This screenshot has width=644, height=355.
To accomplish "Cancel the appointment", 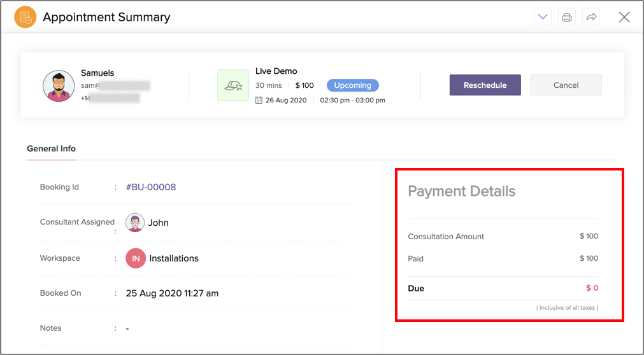I will click(566, 85).
